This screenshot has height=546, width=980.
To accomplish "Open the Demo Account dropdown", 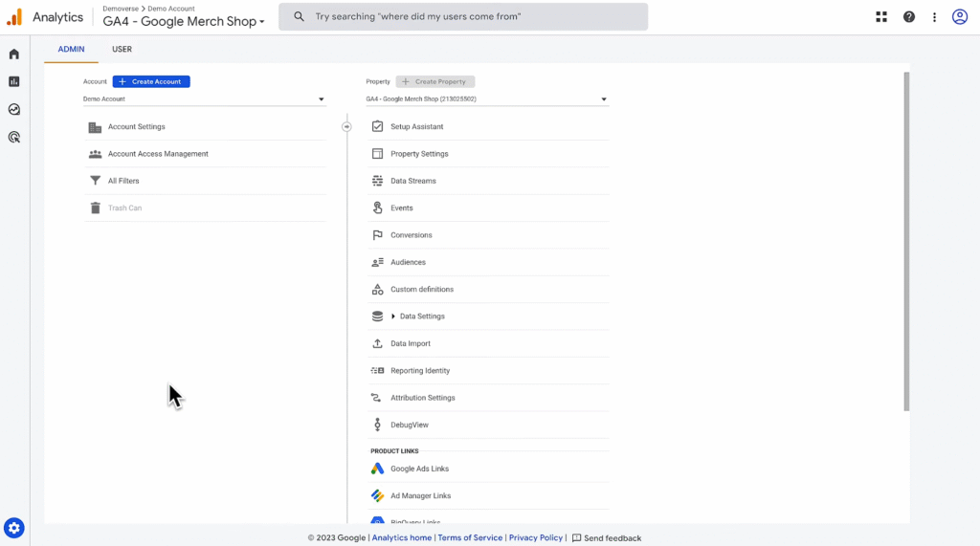I will (205, 99).
